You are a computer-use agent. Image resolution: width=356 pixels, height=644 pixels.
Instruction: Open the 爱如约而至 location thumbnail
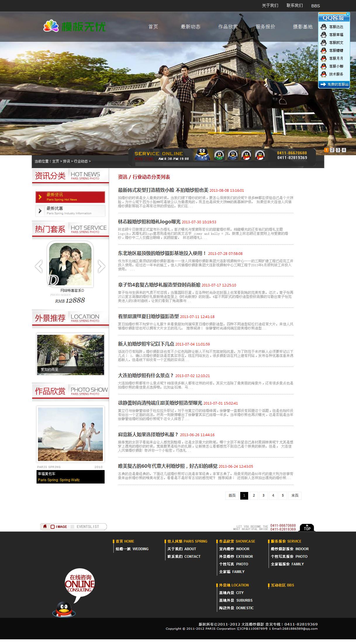tap(70, 354)
